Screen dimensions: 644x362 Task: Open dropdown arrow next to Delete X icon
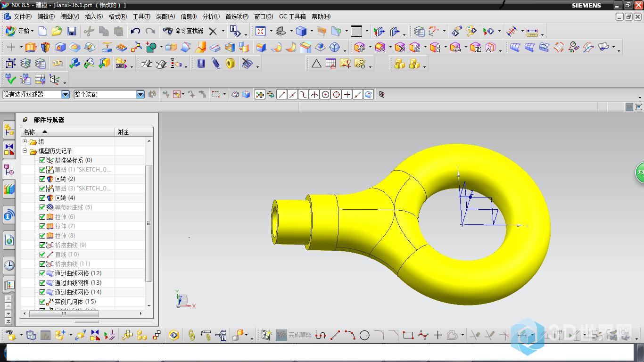(223, 31)
